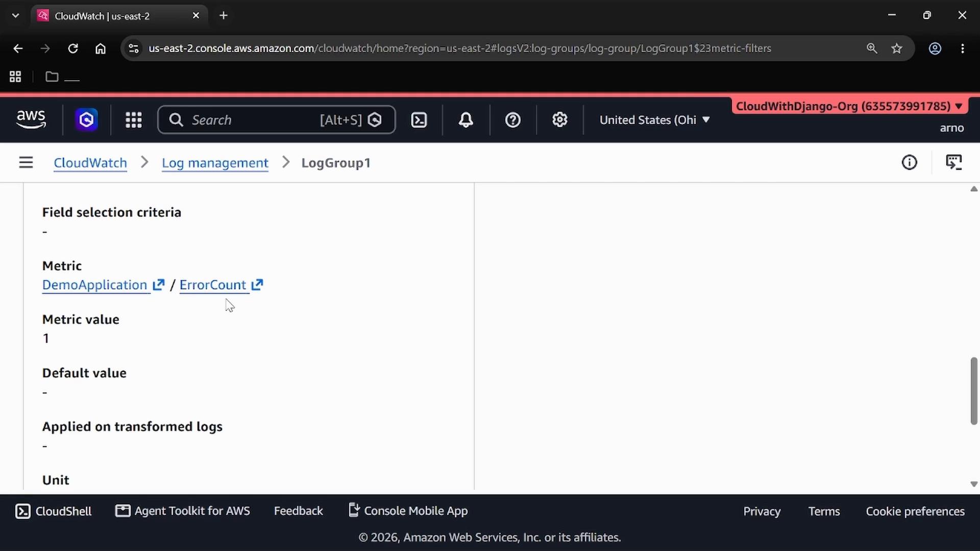Open the AWS services grid menu

coord(134,120)
